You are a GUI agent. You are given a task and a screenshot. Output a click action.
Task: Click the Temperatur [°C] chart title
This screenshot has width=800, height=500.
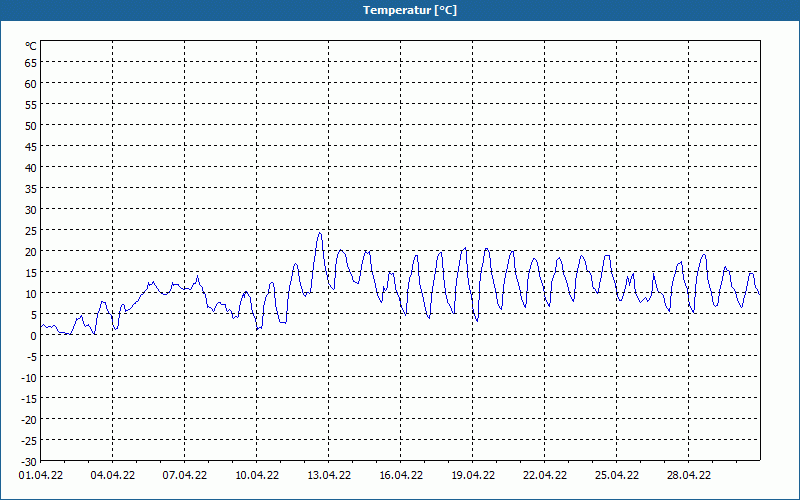click(400, 10)
